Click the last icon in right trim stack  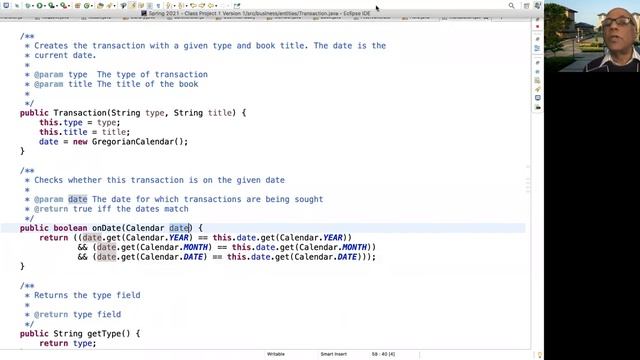[x=538, y=107]
